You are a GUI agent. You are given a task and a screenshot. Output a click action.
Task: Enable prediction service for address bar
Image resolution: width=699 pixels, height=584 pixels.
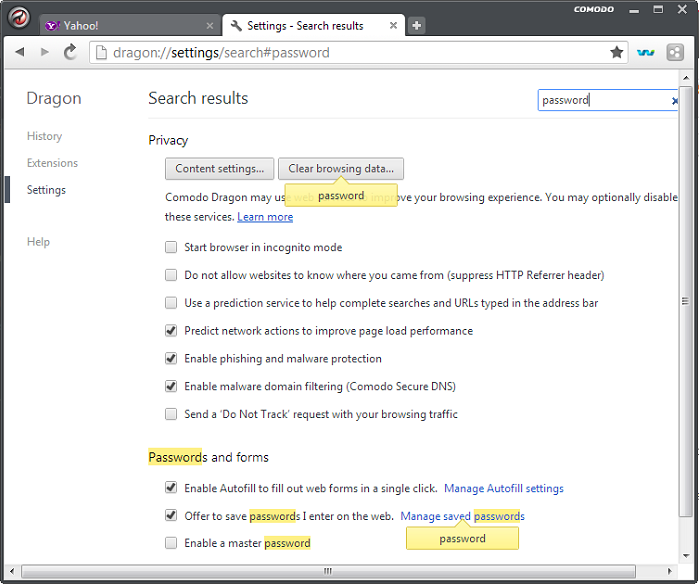coord(171,303)
